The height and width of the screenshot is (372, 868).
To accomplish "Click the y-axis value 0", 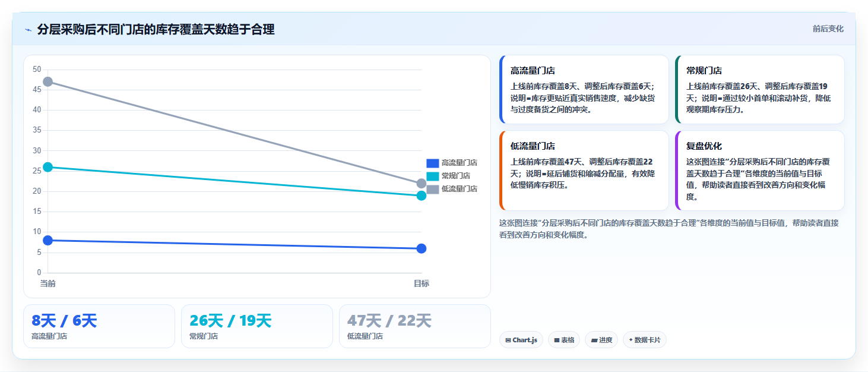I will pos(39,273).
